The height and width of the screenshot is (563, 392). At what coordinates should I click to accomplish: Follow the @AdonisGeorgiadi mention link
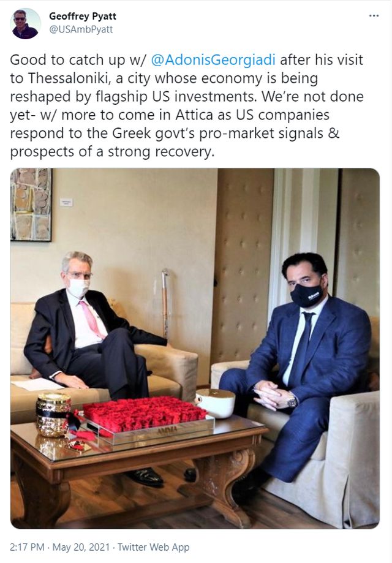pyautogui.click(x=213, y=59)
